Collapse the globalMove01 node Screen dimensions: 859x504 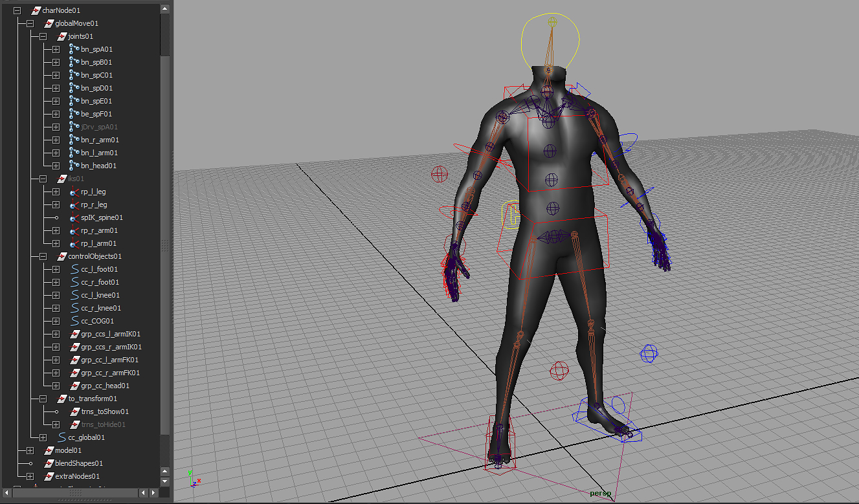click(30, 23)
